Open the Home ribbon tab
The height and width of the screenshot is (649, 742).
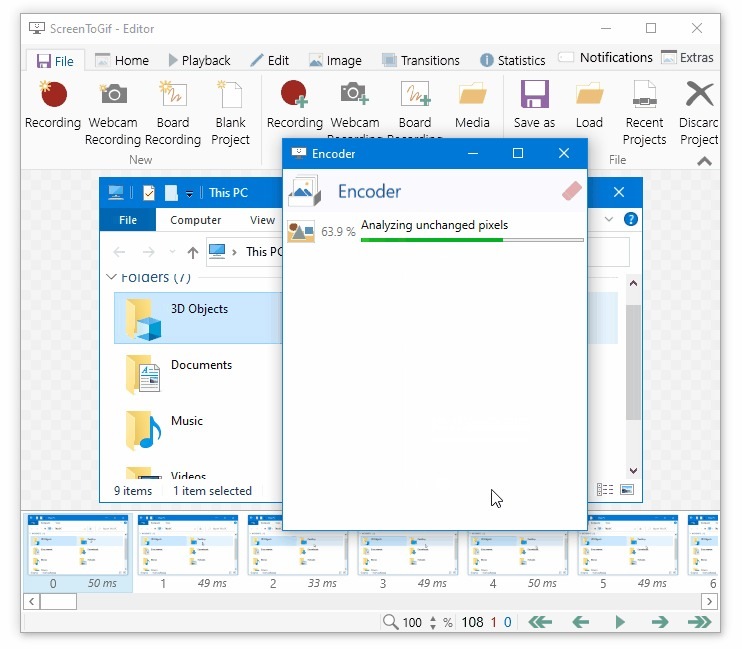(x=122, y=61)
